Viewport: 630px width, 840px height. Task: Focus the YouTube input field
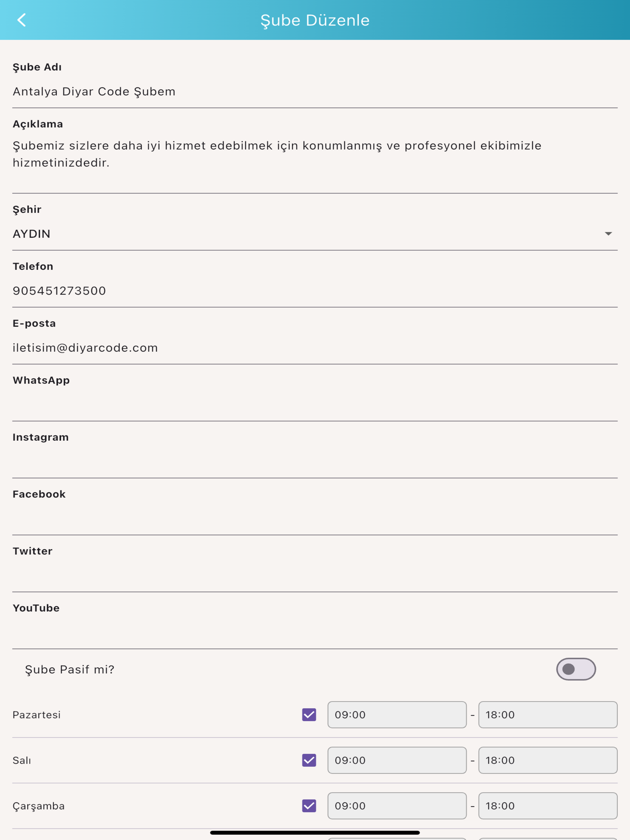(x=315, y=633)
